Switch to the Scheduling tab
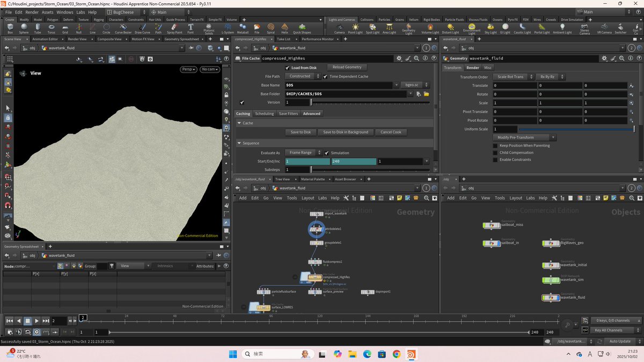The height and width of the screenshot is (362, 644). (264, 114)
